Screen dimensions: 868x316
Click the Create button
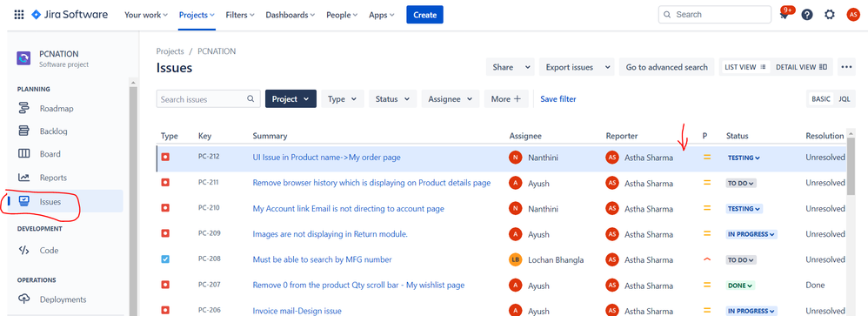(x=424, y=15)
